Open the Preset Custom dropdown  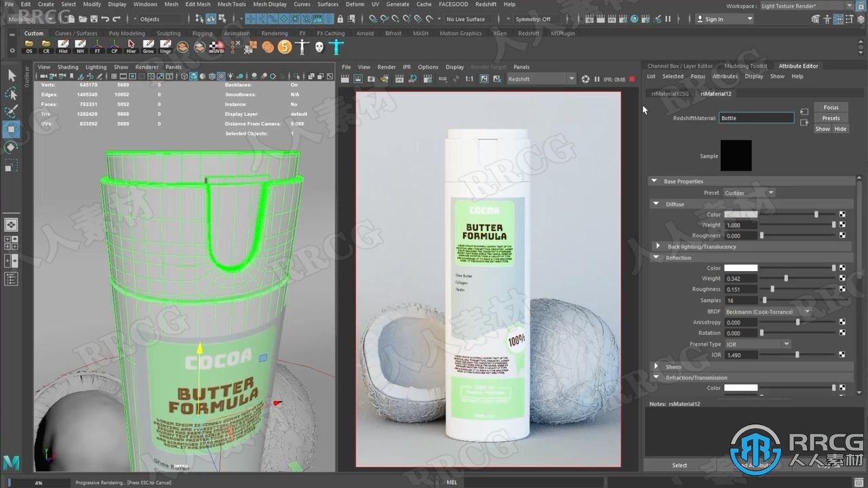(x=749, y=193)
